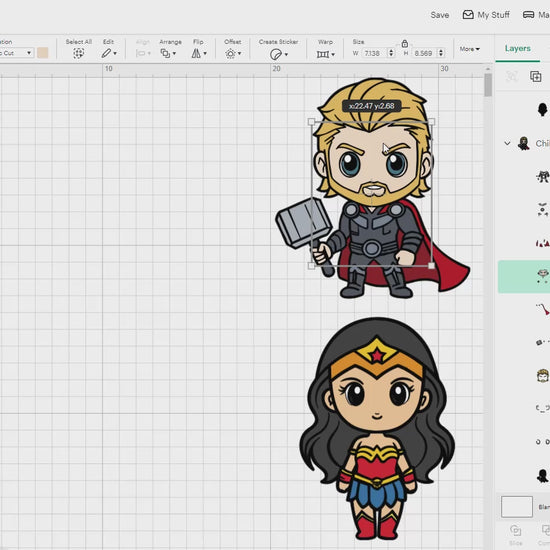Viewport: 550px width, 550px height.
Task: Select the outline curves layer thumbnail
Action: 543,408
